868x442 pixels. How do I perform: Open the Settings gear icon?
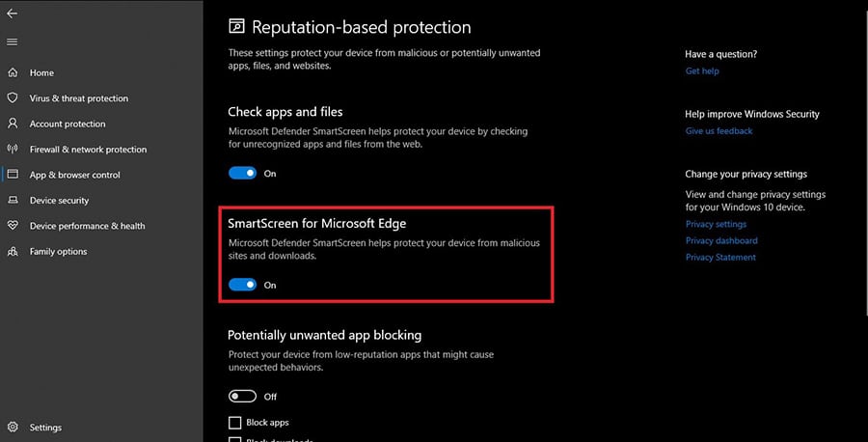tap(13, 428)
